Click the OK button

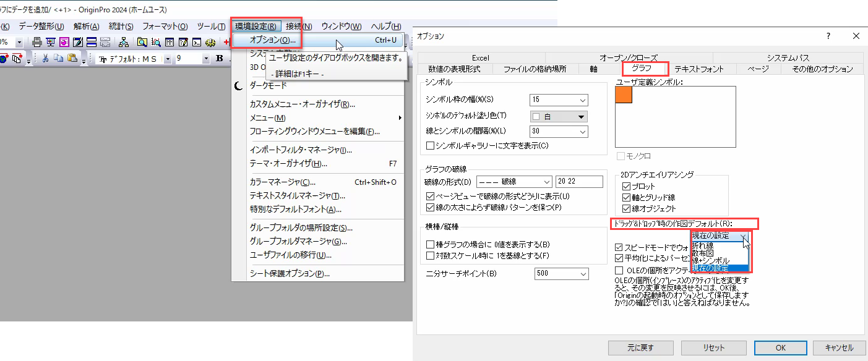(x=781, y=347)
